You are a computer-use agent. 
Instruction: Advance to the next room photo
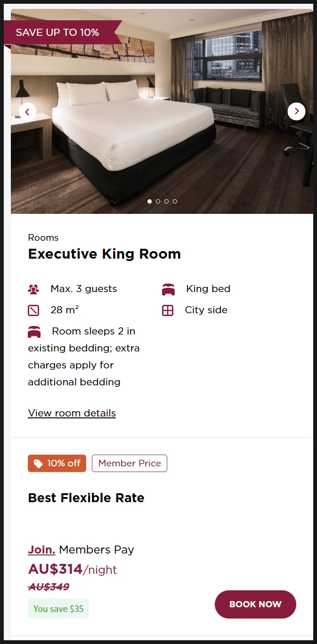tap(296, 112)
